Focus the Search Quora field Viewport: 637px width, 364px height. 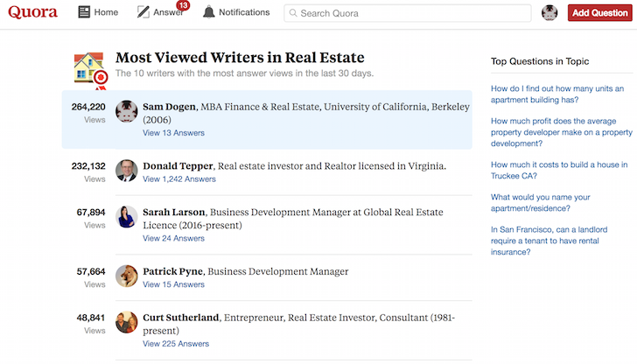click(408, 13)
